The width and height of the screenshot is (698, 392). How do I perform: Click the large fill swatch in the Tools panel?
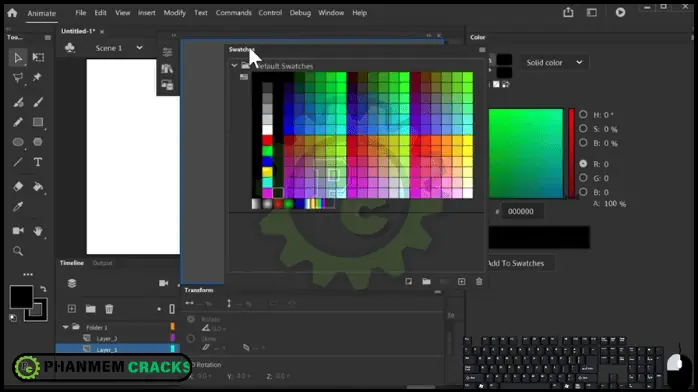pos(21,297)
